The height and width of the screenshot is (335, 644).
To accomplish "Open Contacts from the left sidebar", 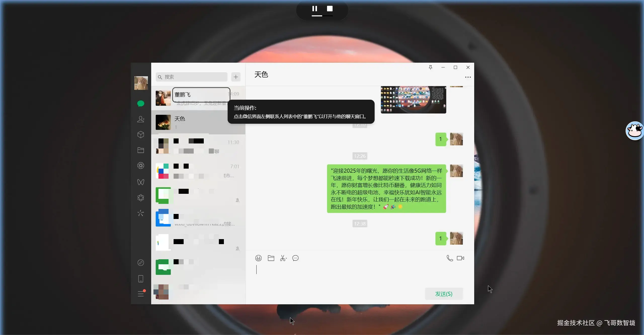I will pos(141,119).
